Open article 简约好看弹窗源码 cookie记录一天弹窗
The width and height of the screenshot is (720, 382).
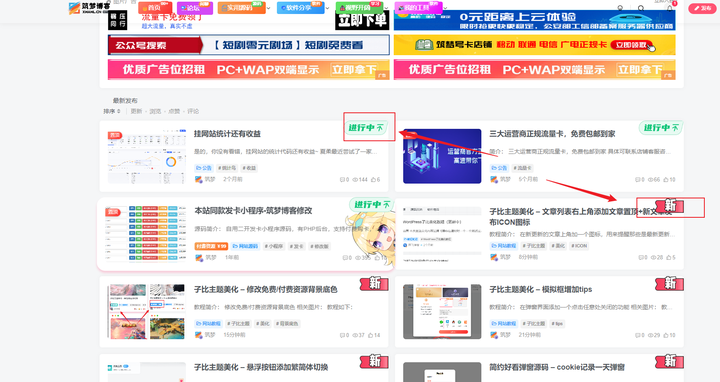click(557, 367)
